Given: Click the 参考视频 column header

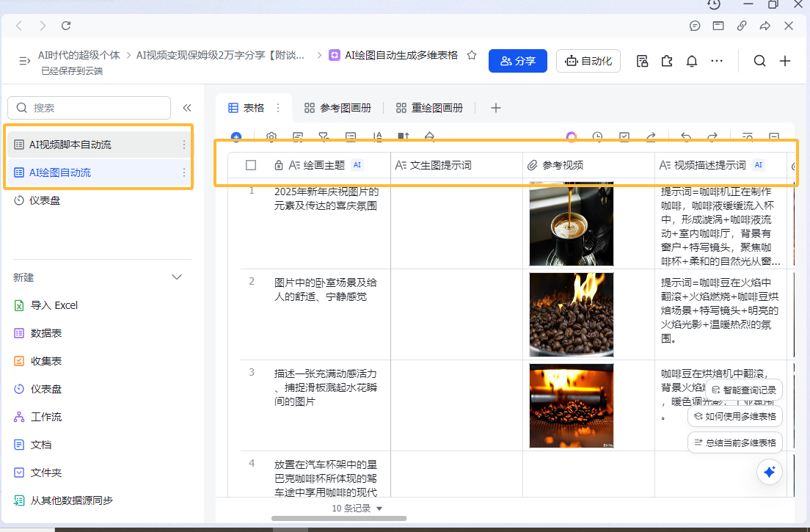Looking at the screenshot, I should pyautogui.click(x=589, y=165).
